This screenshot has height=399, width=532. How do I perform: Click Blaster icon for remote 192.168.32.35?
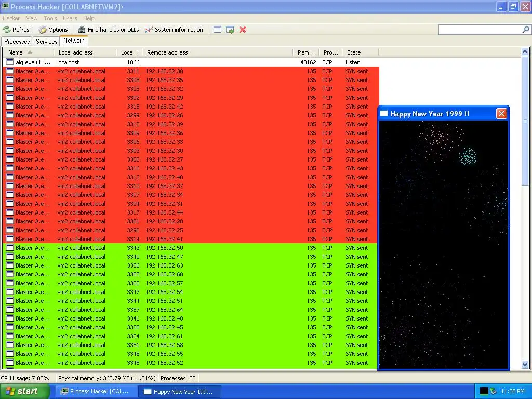(10, 79)
